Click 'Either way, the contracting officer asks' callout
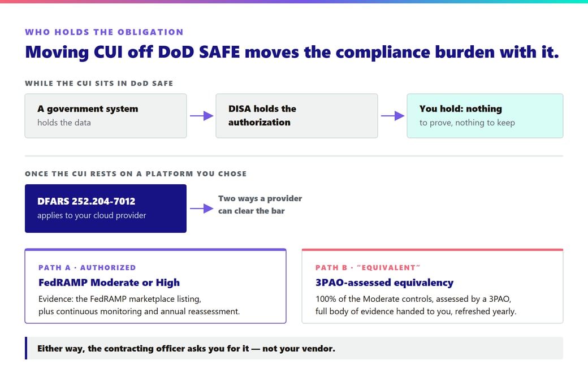 (x=294, y=348)
